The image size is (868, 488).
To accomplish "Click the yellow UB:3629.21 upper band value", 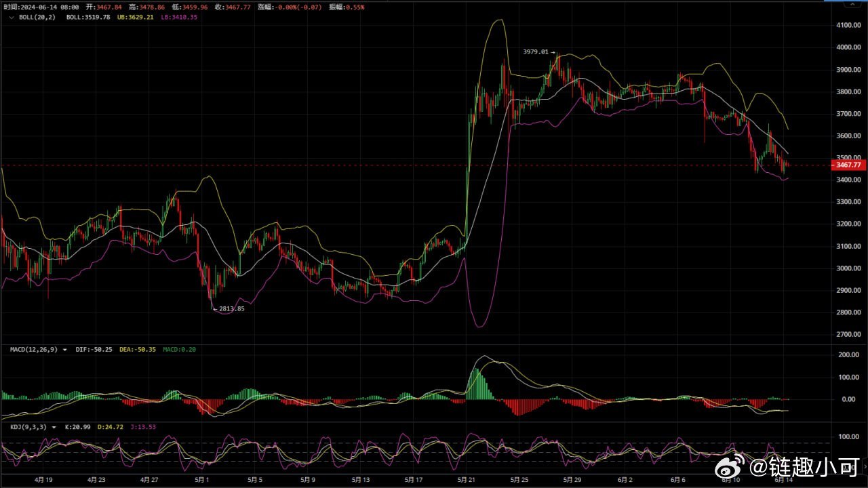I will point(136,17).
